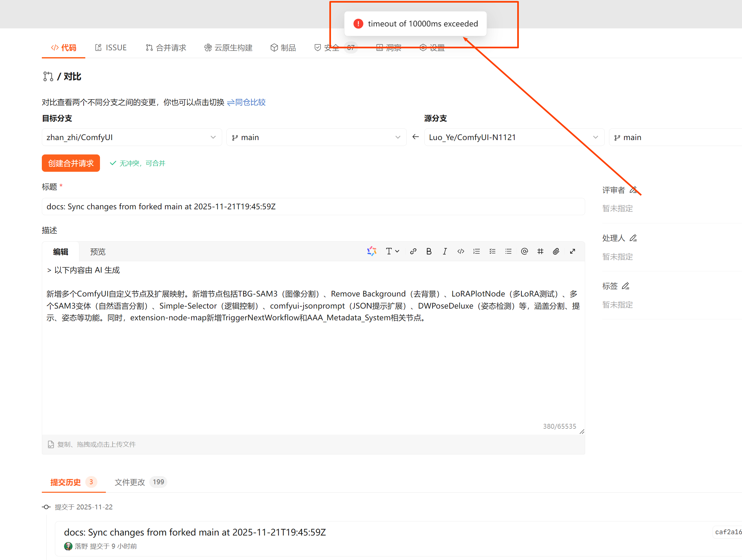Screen dimensions: 742x560
Task: Open the 云原生构建 tab
Action: [x=228, y=48]
